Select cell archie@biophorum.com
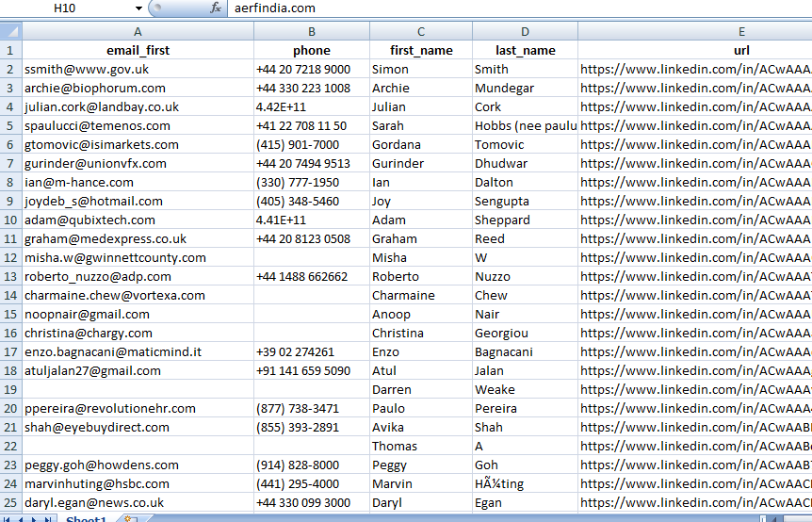812x522 pixels. pos(138,88)
